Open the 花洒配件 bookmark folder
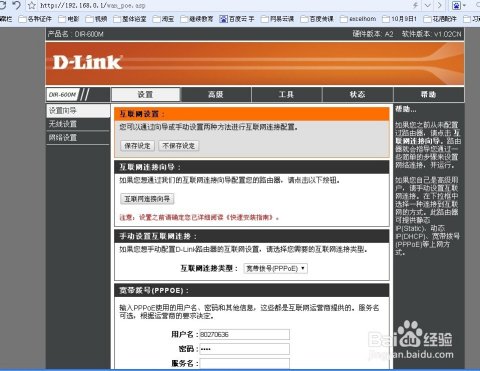480x371 pixels. point(440,19)
